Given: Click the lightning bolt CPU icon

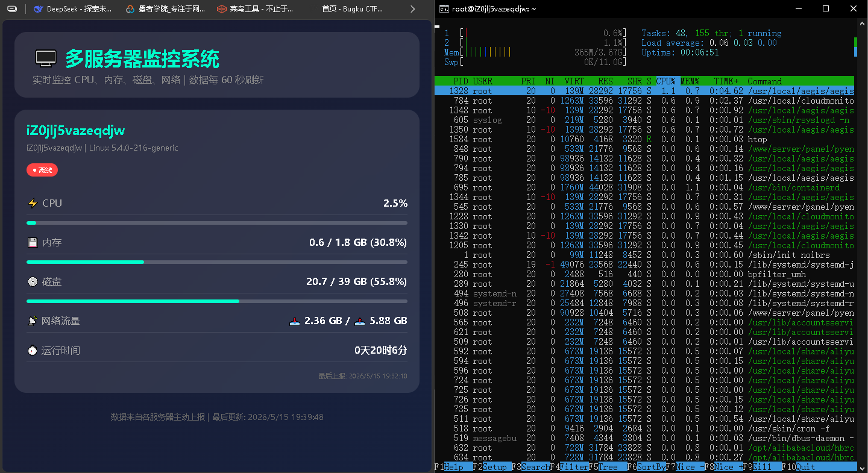Looking at the screenshot, I should pos(33,203).
